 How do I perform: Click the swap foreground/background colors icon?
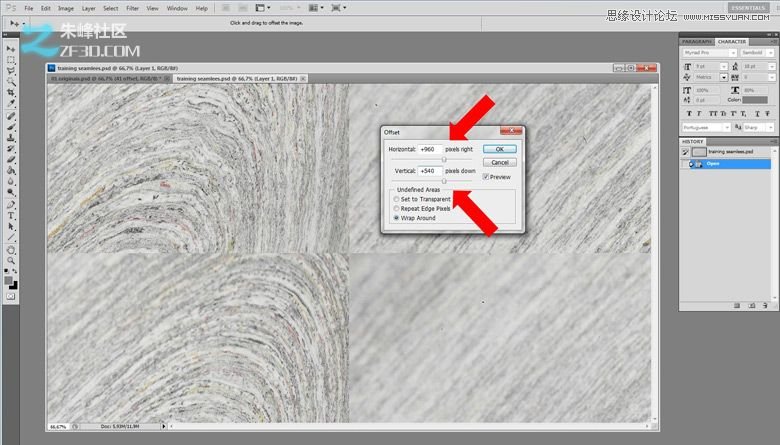coord(14,271)
